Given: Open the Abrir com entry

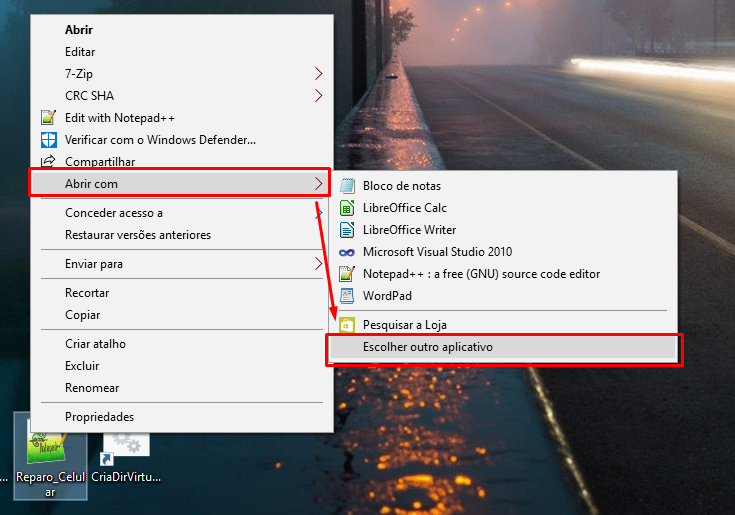Looking at the screenshot, I should [180, 184].
